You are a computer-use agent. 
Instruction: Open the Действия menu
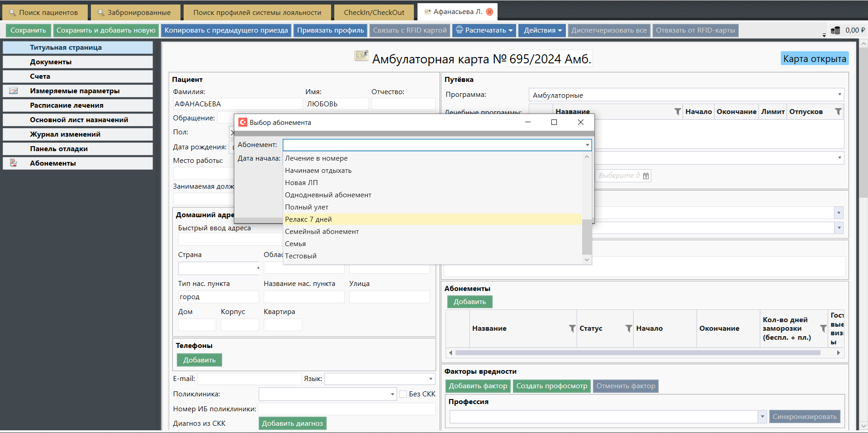542,30
